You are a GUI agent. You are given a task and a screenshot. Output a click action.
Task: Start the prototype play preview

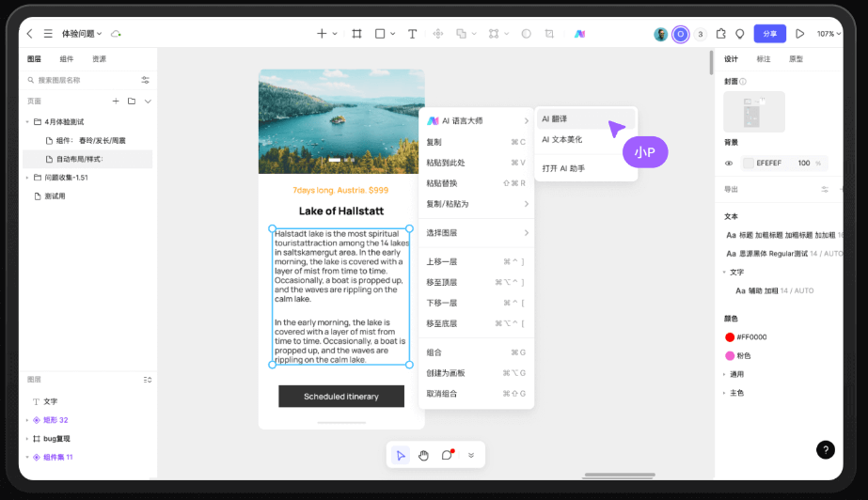[x=800, y=34]
